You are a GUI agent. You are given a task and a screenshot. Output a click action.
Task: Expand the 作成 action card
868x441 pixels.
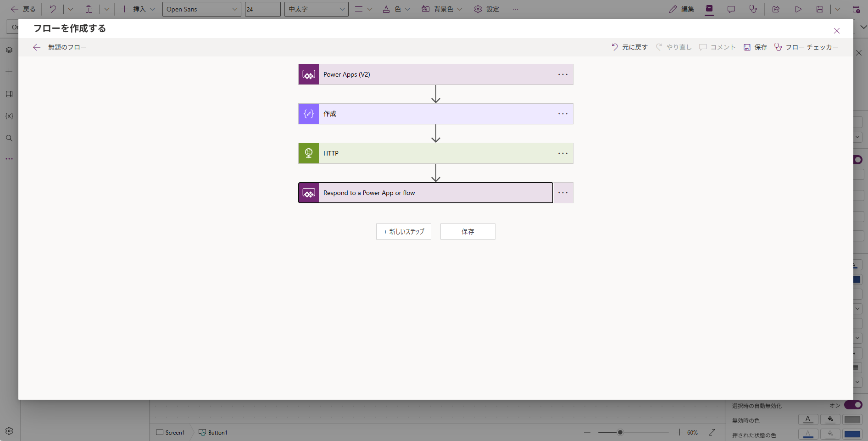(x=436, y=114)
